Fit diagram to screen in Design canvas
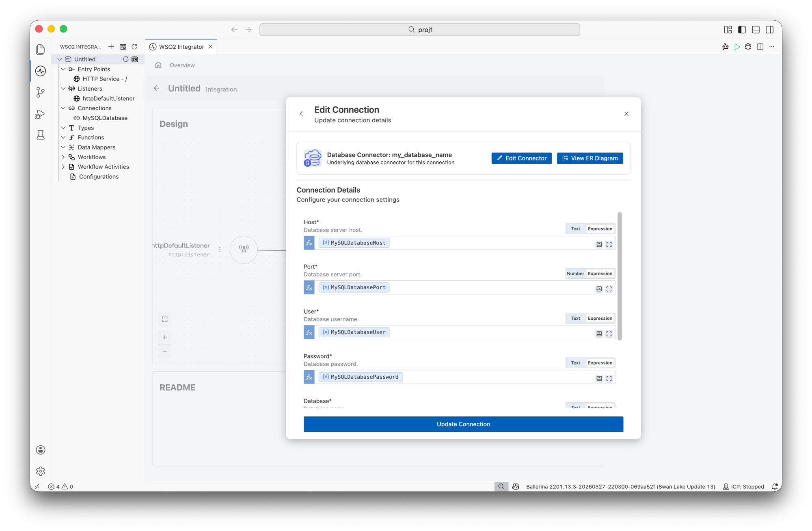Image resolution: width=812 pixels, height=531 pixels. 165,319
